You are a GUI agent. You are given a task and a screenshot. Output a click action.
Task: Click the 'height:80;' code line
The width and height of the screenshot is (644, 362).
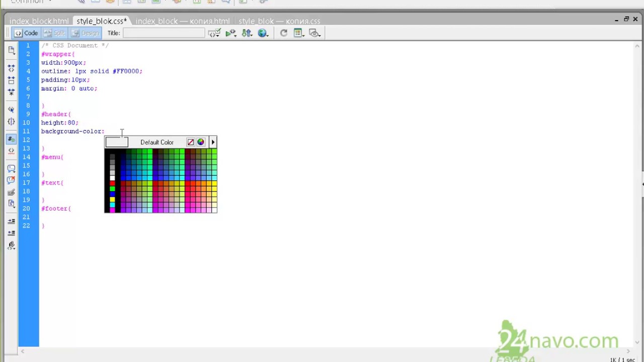[x=60, y=122]
